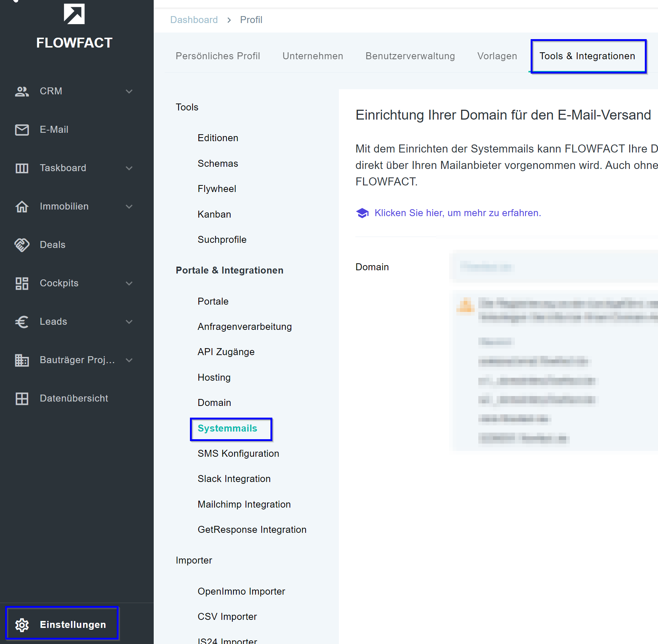The width and height of the screenshot is (658, 644).
Task: Open the Unternehmen tab
Action: tap(313, 56)
